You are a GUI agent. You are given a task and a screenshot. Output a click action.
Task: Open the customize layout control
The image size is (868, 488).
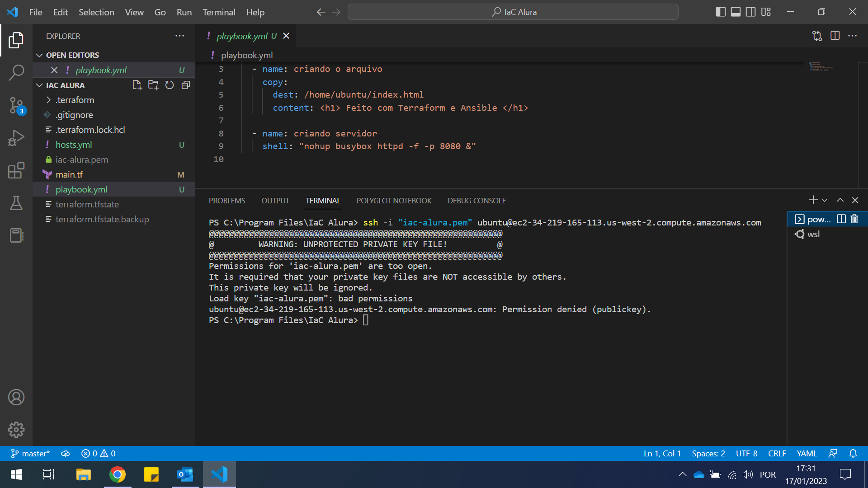(x=766, y=12)
